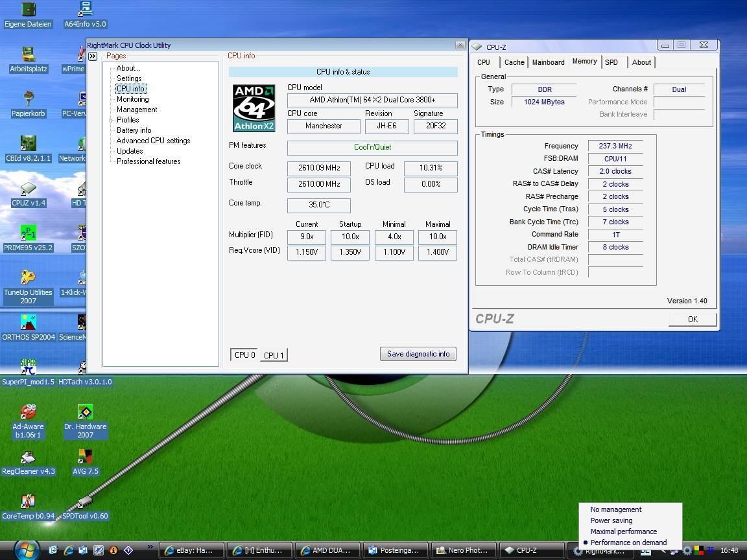Open Papierkorb recycle bin icon

[x=28, y=105]
